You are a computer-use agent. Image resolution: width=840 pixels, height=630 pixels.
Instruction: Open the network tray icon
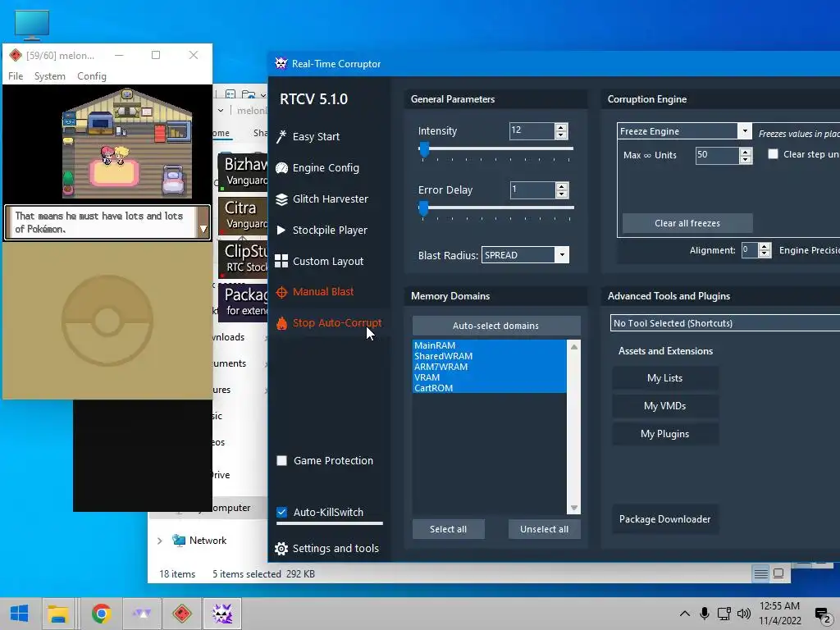pos(724,614)
